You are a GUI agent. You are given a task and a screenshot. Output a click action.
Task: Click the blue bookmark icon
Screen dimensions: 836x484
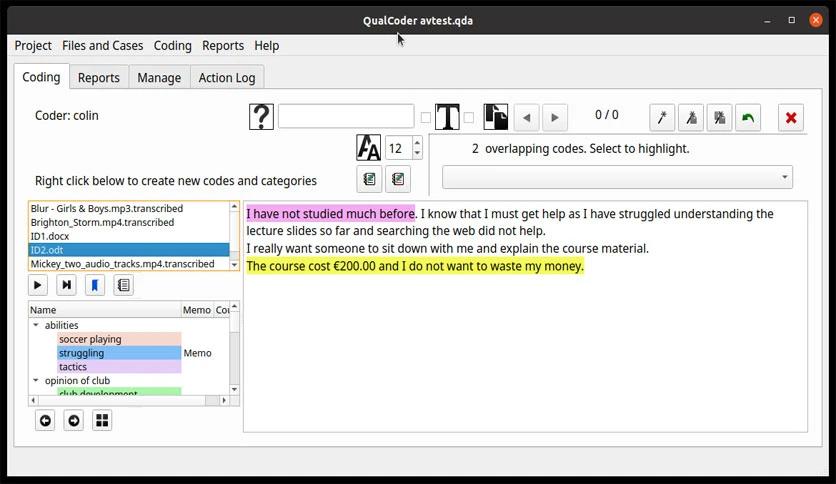pyautogui.click(x=95, y=285)
